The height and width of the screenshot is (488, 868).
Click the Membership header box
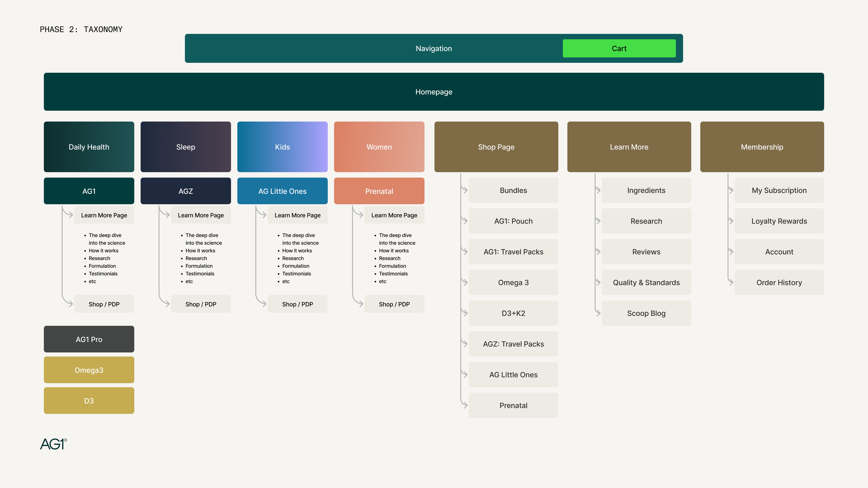762,147
